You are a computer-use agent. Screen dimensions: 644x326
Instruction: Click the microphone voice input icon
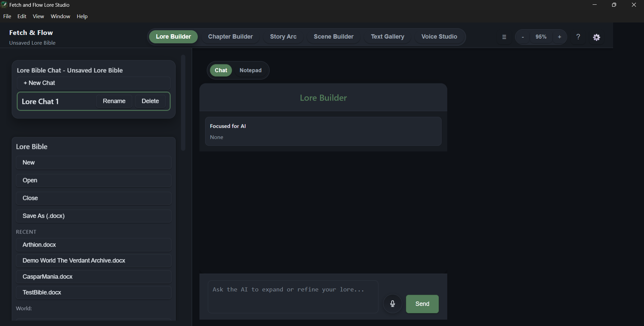[393, 304]
